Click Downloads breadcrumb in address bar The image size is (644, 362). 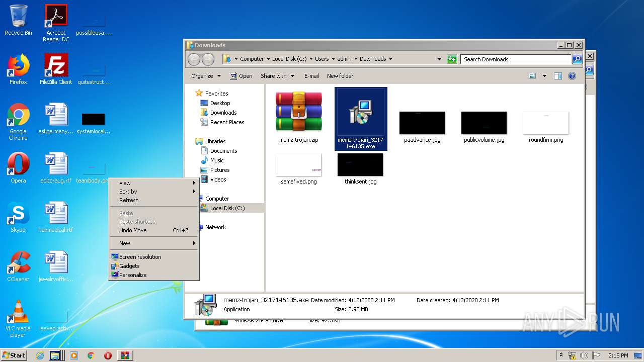373,59
